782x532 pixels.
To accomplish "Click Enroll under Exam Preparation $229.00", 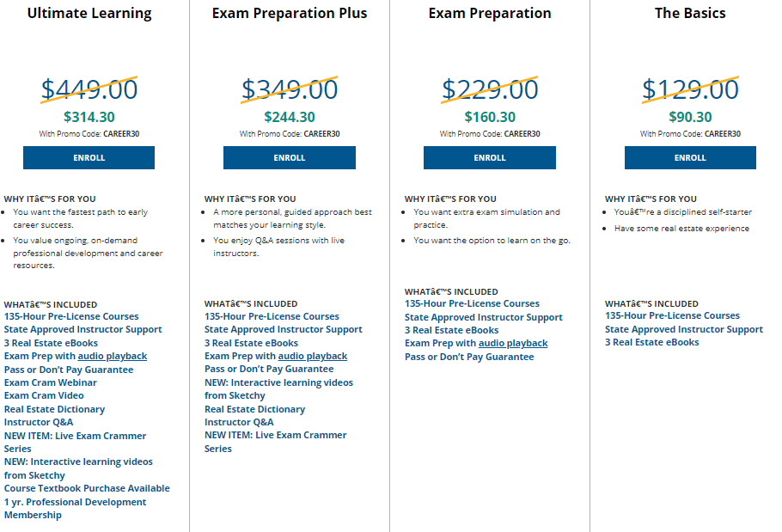I will (x=490, y=157).
